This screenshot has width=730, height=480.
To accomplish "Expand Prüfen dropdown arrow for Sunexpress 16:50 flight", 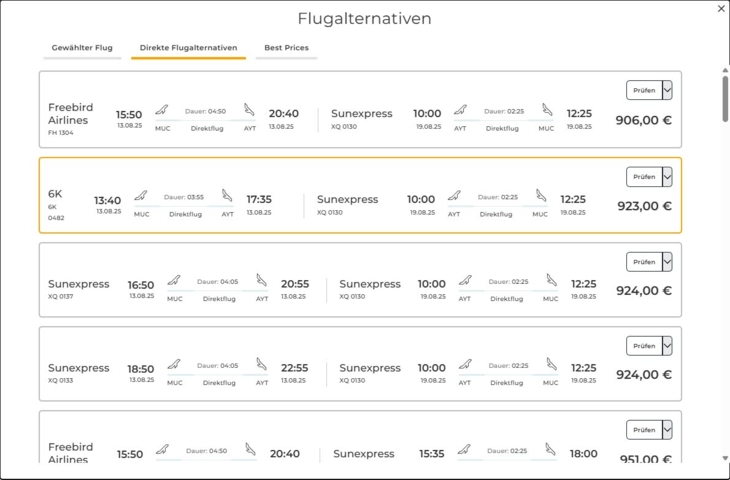I will tap(667, 262).
